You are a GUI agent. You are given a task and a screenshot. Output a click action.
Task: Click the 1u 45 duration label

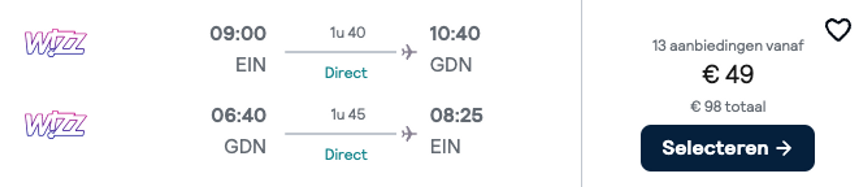pyautogui.click(x=348, y=115)
